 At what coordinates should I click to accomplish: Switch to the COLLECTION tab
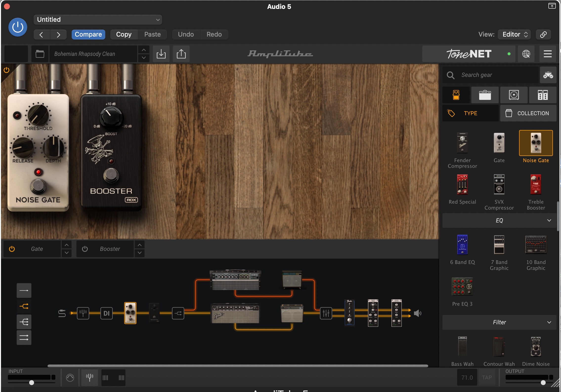point(528,113)
